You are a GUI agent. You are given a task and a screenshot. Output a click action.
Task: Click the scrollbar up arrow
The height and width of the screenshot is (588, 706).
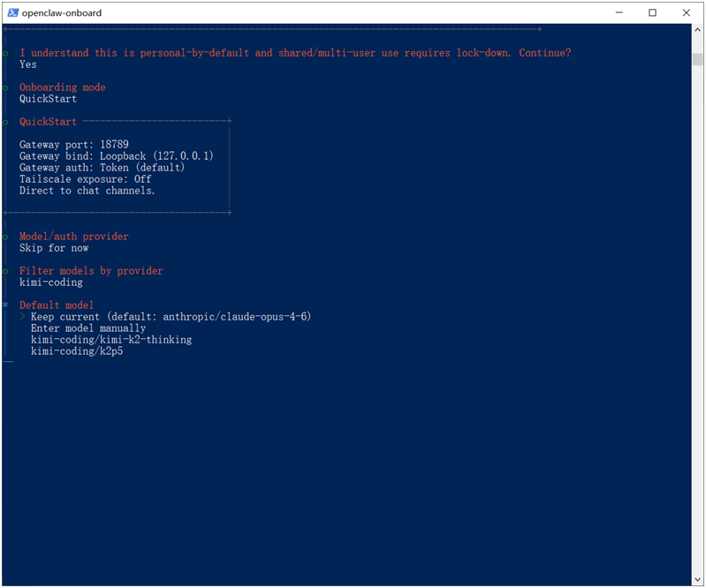coord(697,30)
